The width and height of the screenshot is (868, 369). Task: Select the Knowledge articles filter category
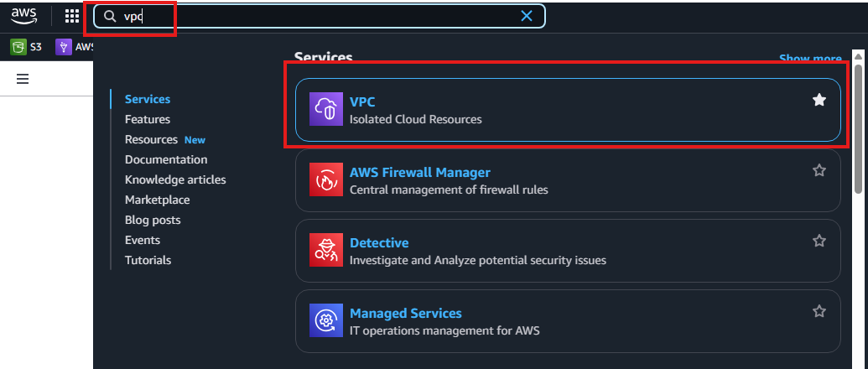pos(175,179)
